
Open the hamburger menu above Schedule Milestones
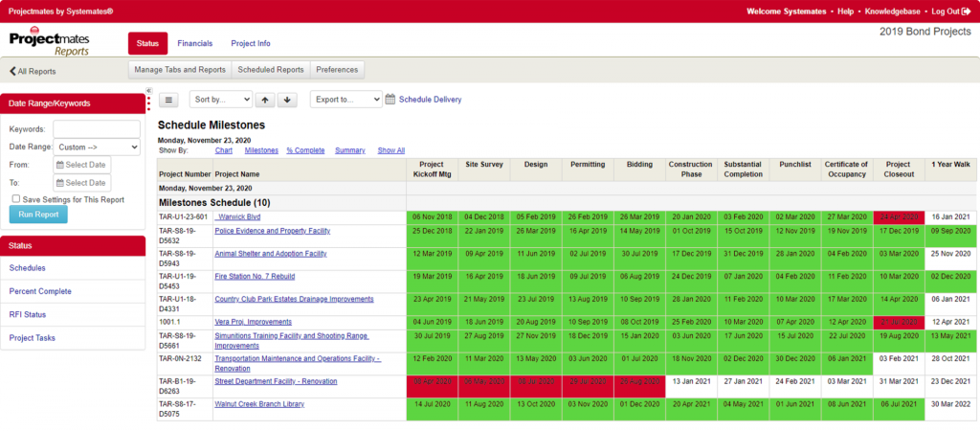pos(168,100)
